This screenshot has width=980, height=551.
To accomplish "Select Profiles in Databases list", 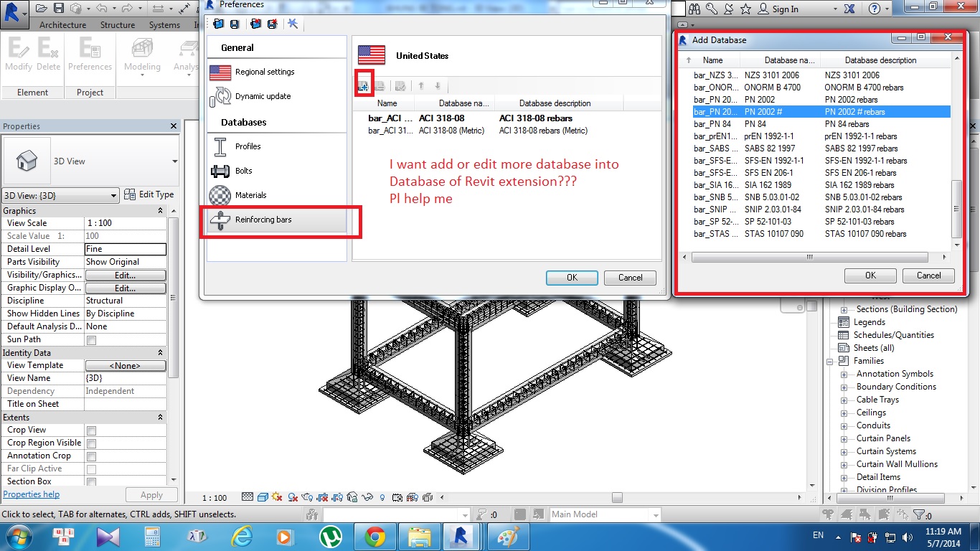I will (x=277, y=146).
